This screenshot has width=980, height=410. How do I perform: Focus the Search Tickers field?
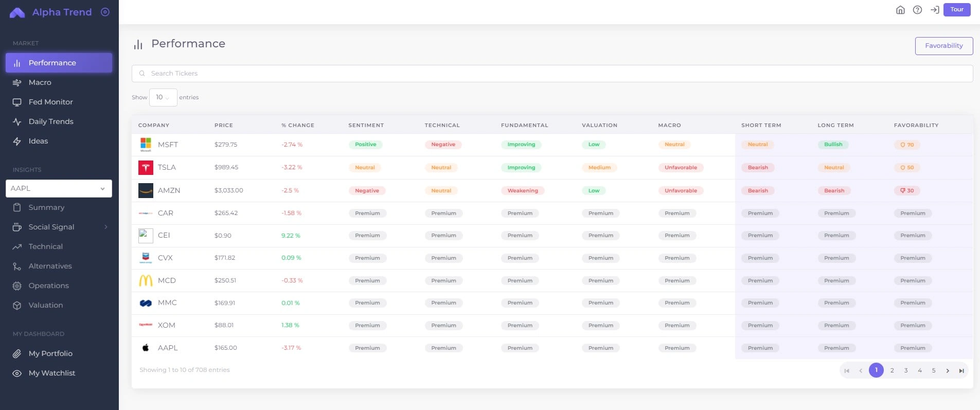tap(552, 74)
